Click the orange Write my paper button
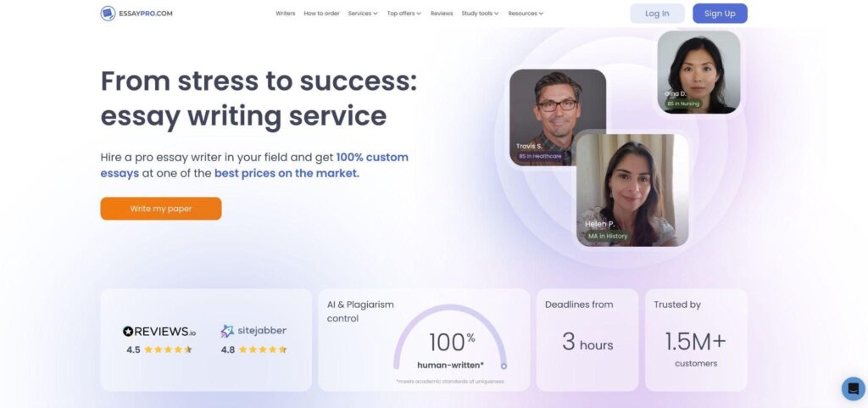The image size is (868, 408). [x=161, y=209]
